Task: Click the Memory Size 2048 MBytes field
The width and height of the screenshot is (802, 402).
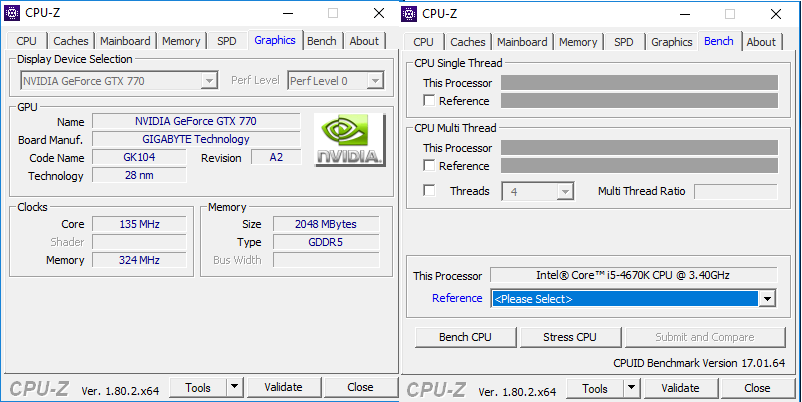Action: [326, 224]
